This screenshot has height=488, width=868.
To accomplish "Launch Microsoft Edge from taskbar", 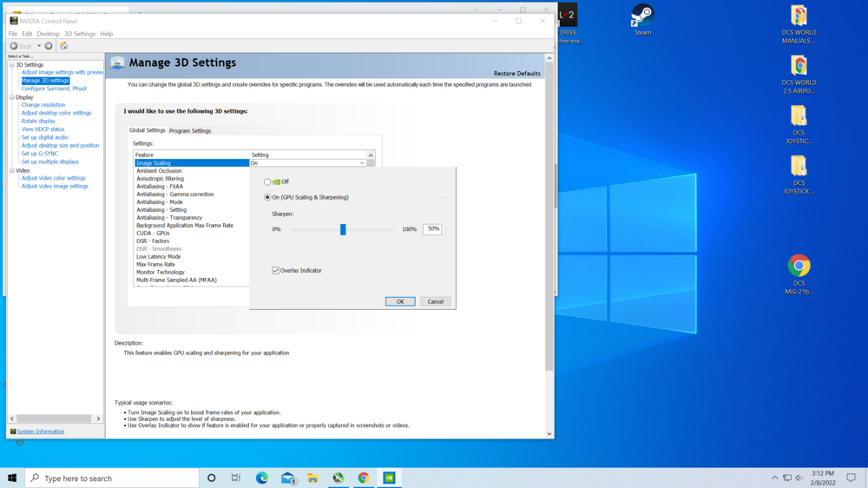I will pyautogui.click(x=262, y=478).
